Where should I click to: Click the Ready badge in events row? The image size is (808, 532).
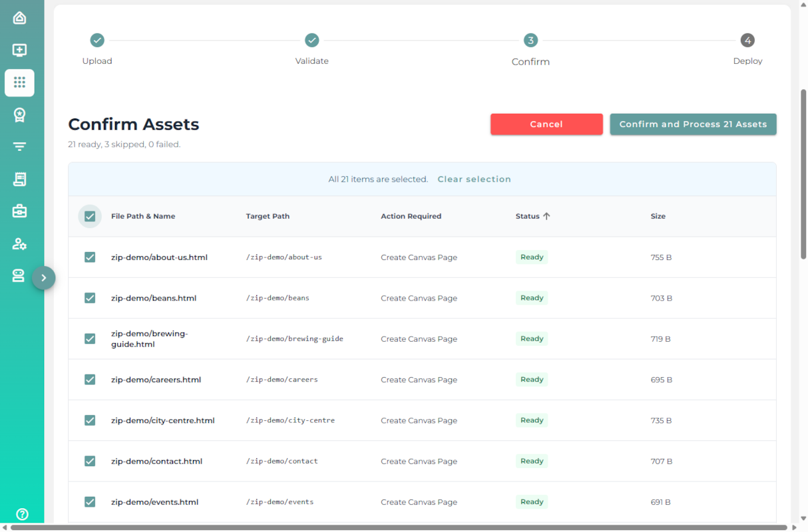532,502
